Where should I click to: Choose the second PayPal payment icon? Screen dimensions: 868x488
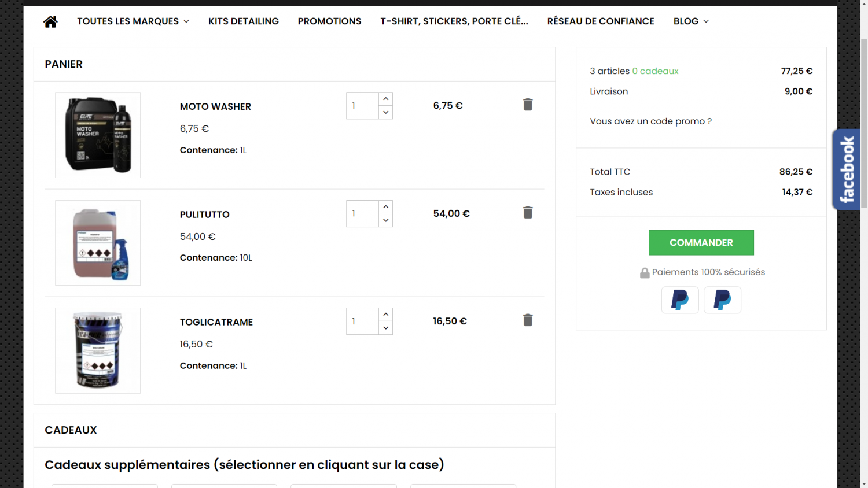pyautogui.click(x=722, y=300)
